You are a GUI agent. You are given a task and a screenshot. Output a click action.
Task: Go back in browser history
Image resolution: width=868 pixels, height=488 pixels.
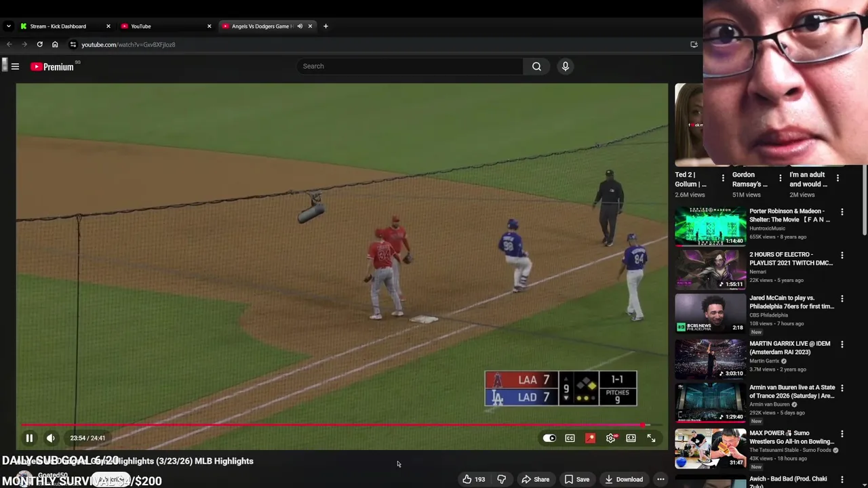click(x=9, y=45)
